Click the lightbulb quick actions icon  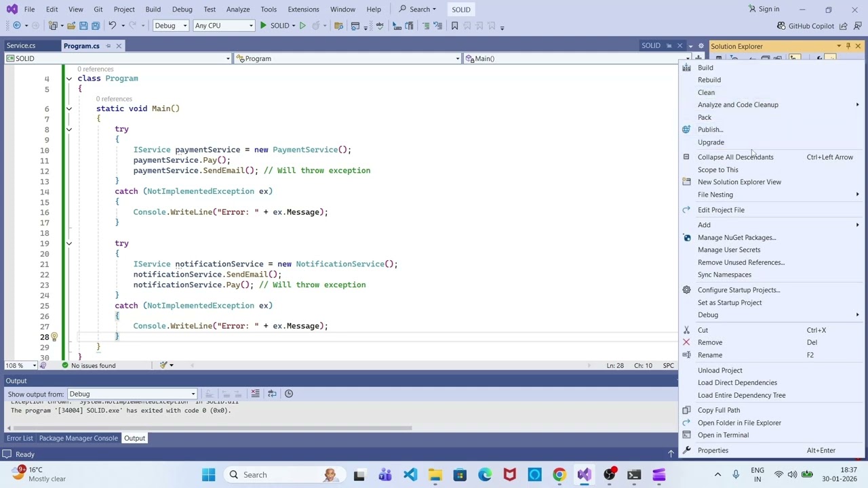tap(54, 337)
